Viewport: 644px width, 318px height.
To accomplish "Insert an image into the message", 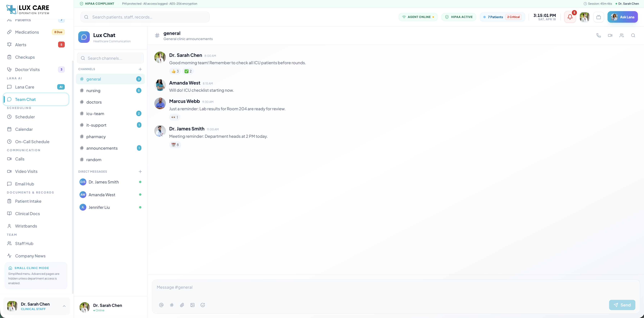I will tap(192, 305).
